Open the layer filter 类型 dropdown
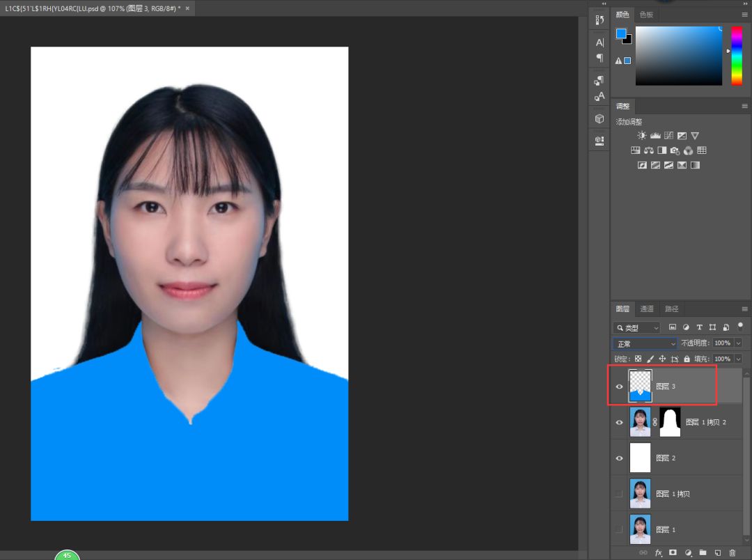 tap(637, 327)
